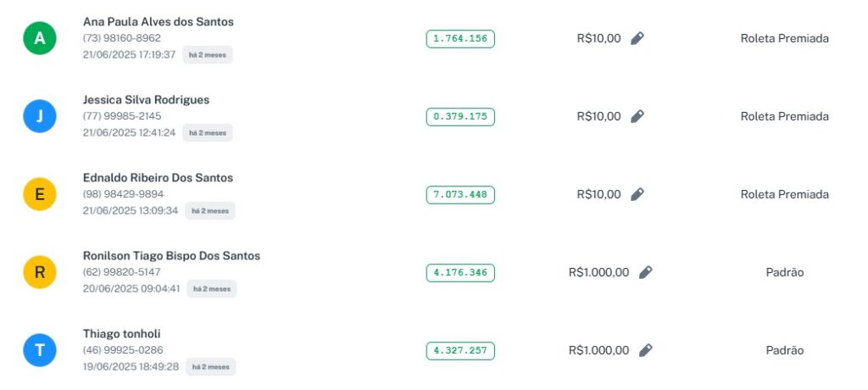Edit Thiago tonholi's R$1.000,00 amount
The width and height of the screenshot is (868, 390).
pyautogui.click(x=645, y=350)
